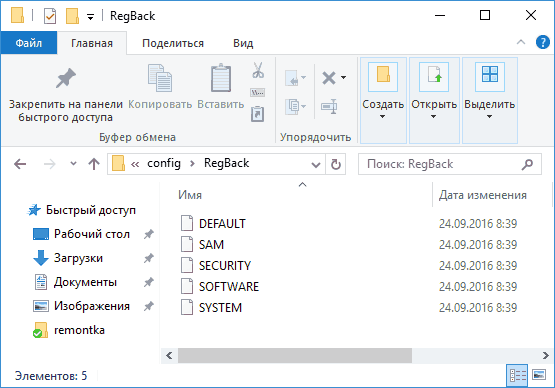The image size is (555, 388).
Task: Switch to the Вид ribbon tab
Action: [243, 43]
